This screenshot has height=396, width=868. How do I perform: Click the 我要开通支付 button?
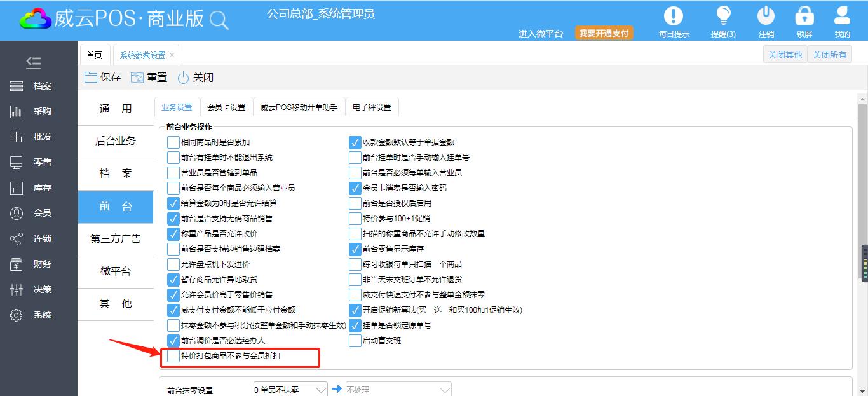tap(604, 33)
